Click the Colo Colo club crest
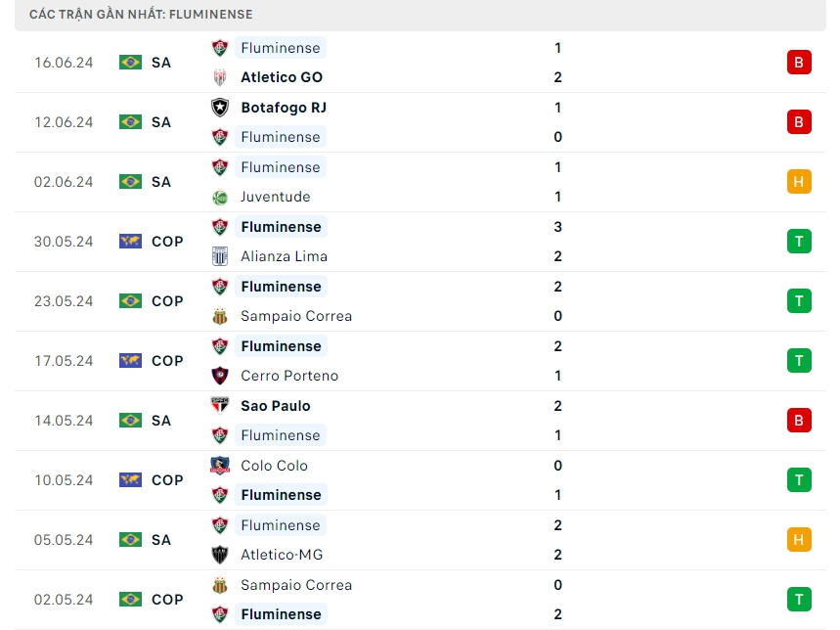 tap(220, 466)
